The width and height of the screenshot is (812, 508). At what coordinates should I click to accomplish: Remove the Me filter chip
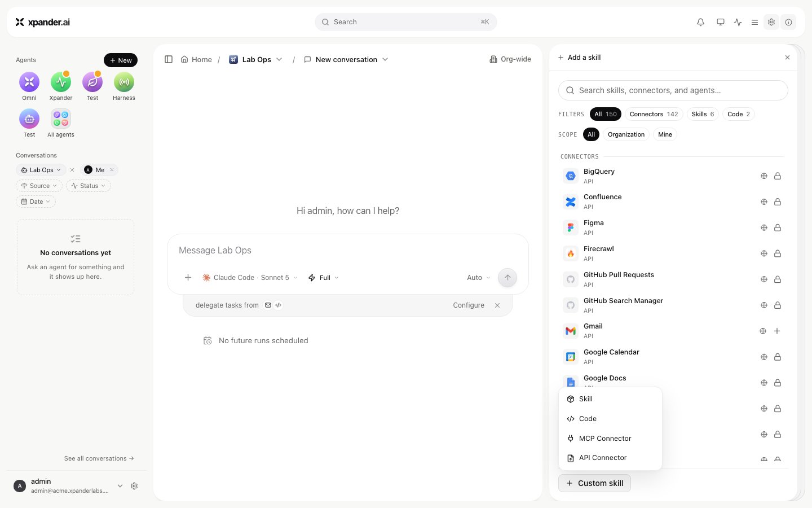click(112, 170)
